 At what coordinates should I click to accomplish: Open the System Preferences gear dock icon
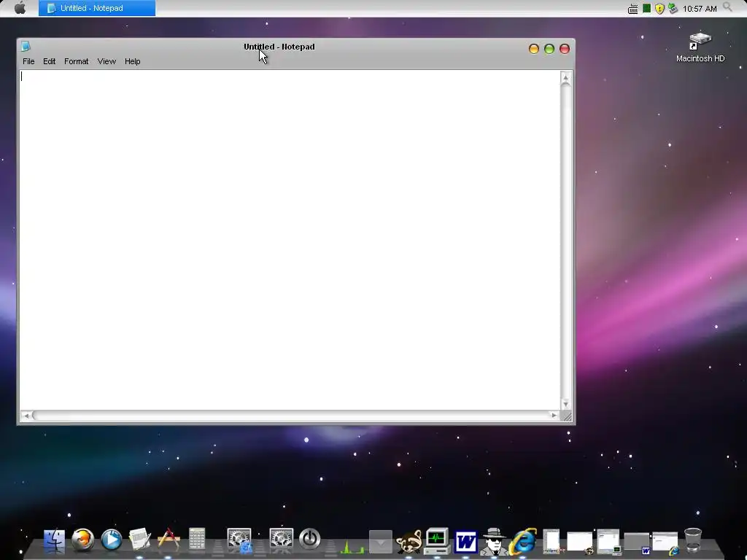tap(281, 540)
